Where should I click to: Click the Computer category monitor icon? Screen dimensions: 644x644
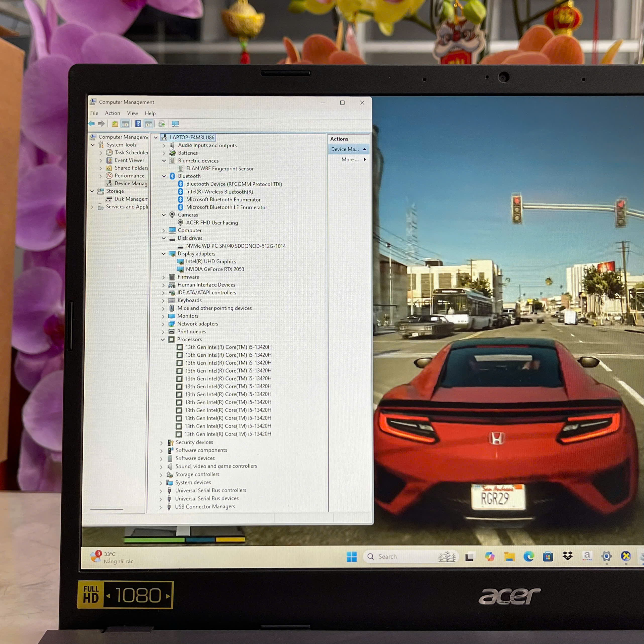click(x=172, y=230)
